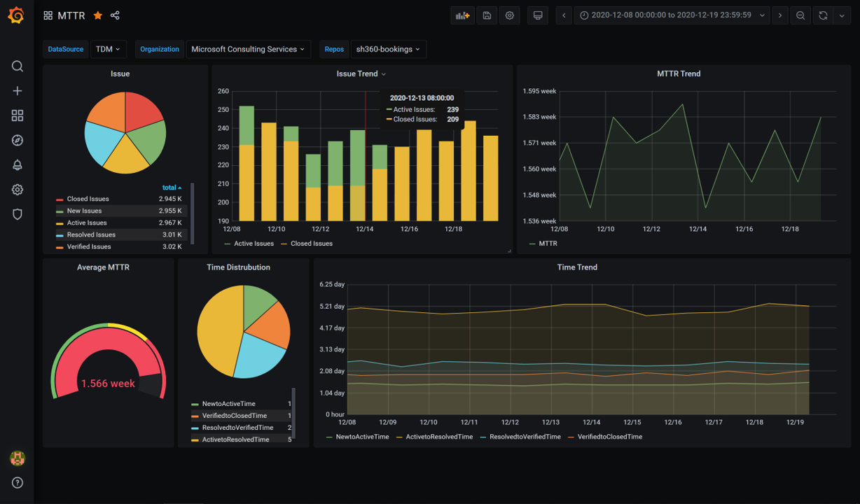Click the dashboard grid icon beside MTTR title
Viewport: 860px width, 504px height.
click(x=48, y=15)
